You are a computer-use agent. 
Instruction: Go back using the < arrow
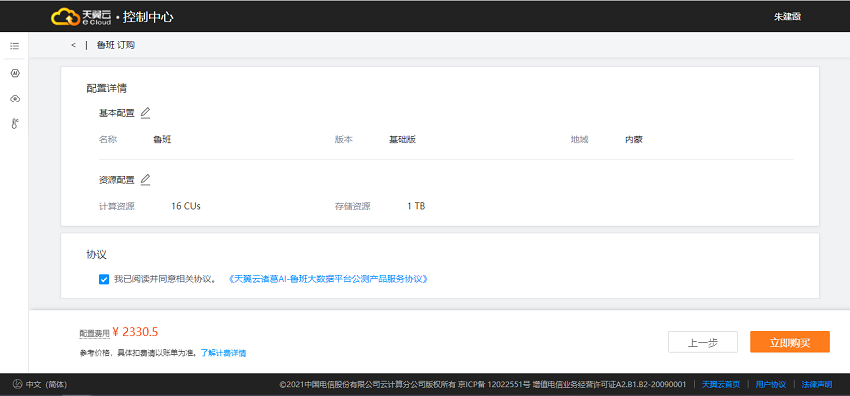tap(73, 46)
